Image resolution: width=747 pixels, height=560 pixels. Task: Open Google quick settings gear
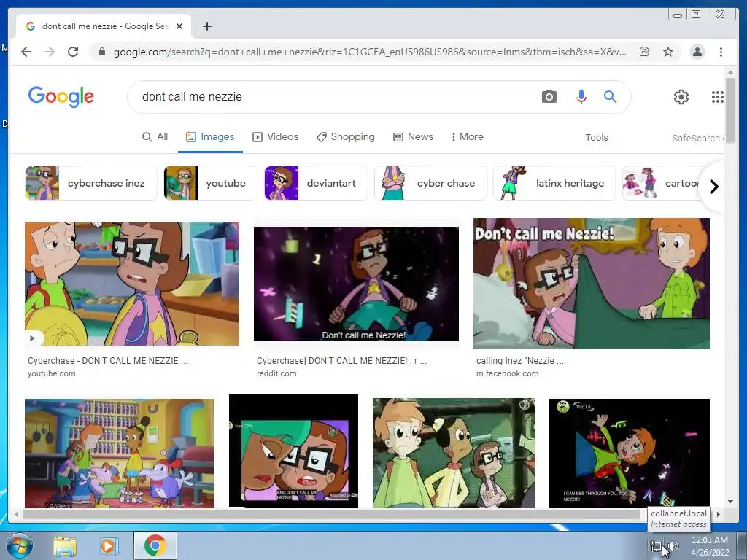pos(681,97)
